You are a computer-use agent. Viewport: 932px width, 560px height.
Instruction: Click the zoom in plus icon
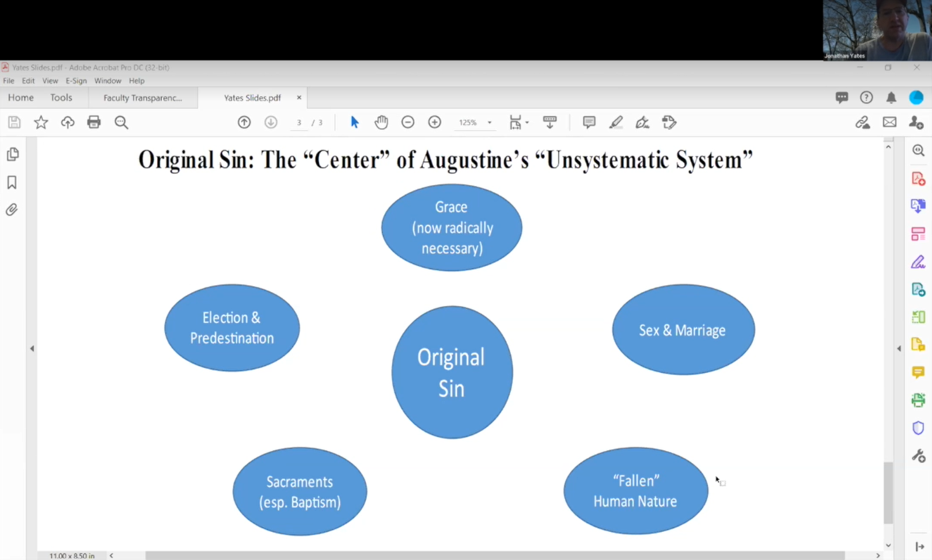[x=434, y=122]
